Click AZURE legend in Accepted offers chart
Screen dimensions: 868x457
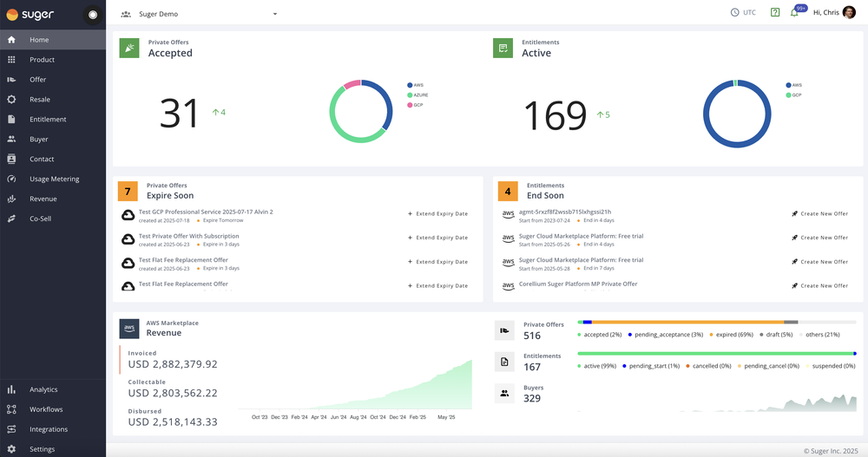coord(418,95)
